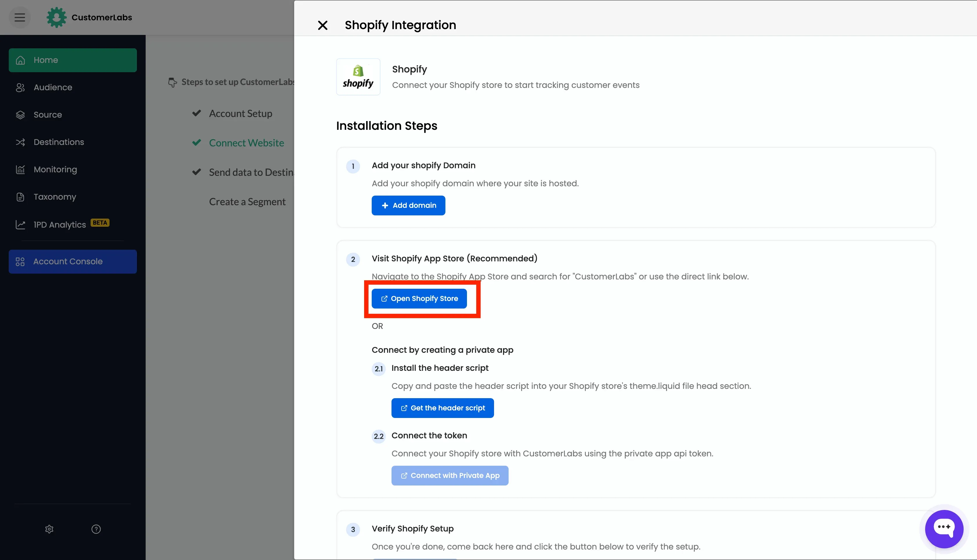Open Account Console
The width and height of the screenshot is (977, 560).
coord(73,262)
